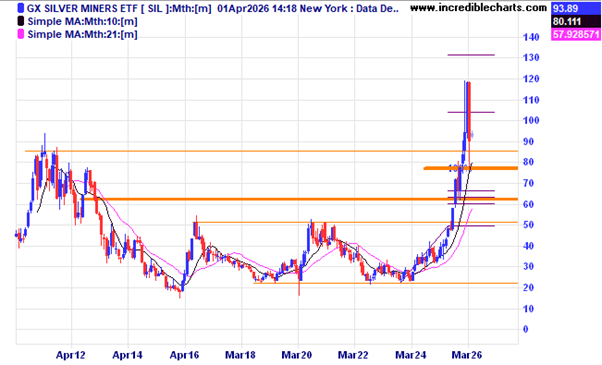602x365 pixels.
Task: Click the 60 price axis label
Action: [528, 205]
